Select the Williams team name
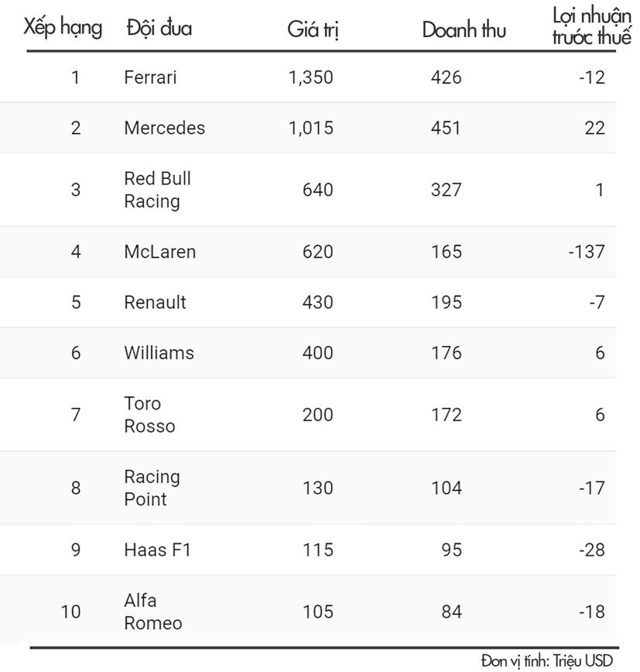 pyautogui.click(x=159, y=353)
